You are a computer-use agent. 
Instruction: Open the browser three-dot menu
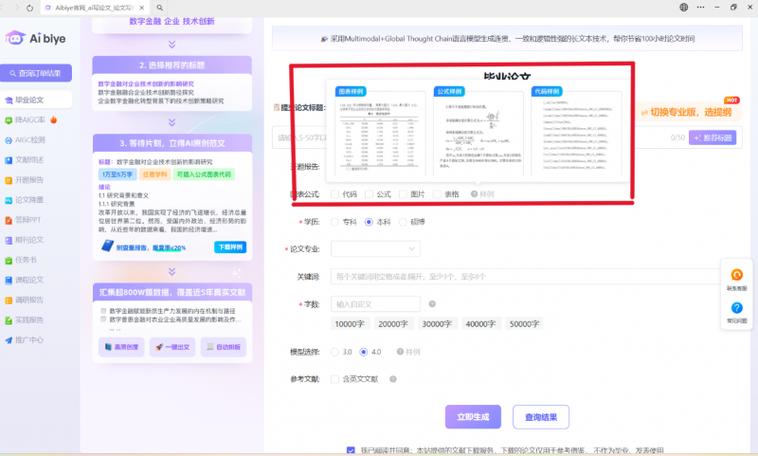coord(700,7)
